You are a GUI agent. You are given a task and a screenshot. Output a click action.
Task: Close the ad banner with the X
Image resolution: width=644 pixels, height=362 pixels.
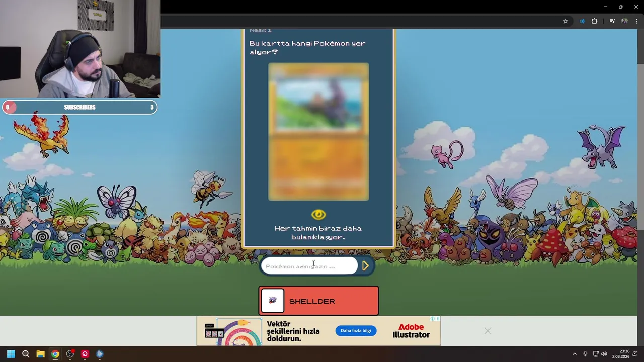(x=488, y=331)
